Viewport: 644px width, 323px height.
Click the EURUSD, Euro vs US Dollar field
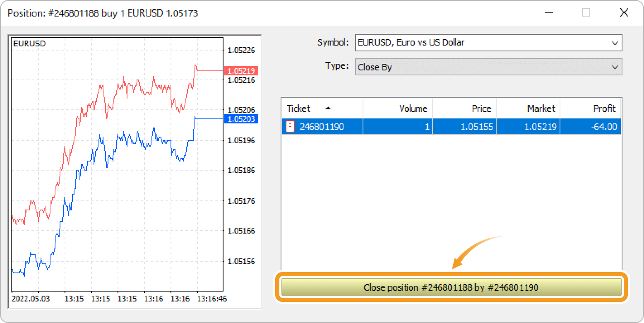pos(480,43)
